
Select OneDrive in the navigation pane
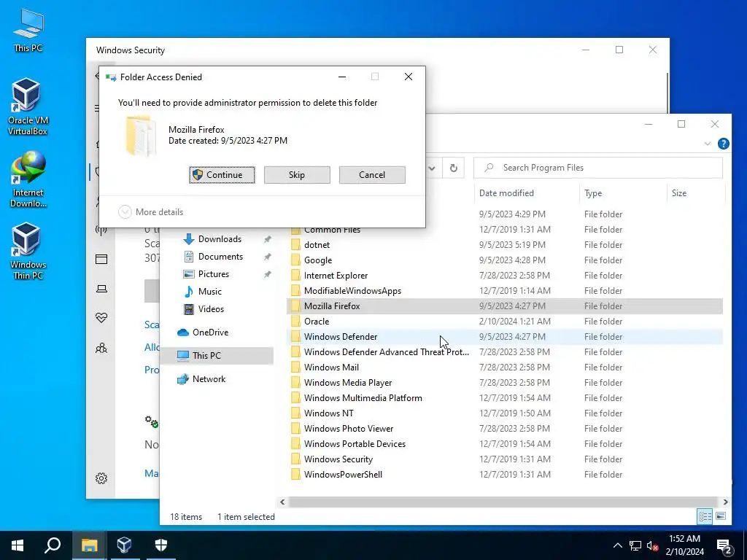[210, 332]
